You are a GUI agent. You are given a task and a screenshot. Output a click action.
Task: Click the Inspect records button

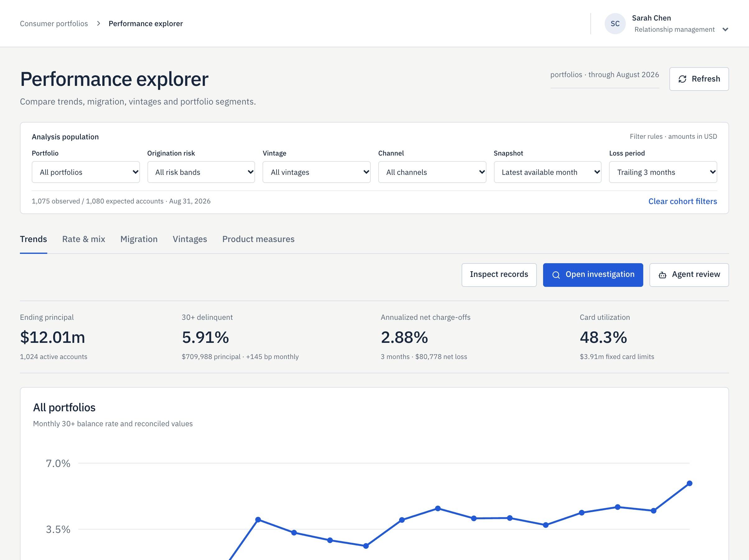click(499, 275)
